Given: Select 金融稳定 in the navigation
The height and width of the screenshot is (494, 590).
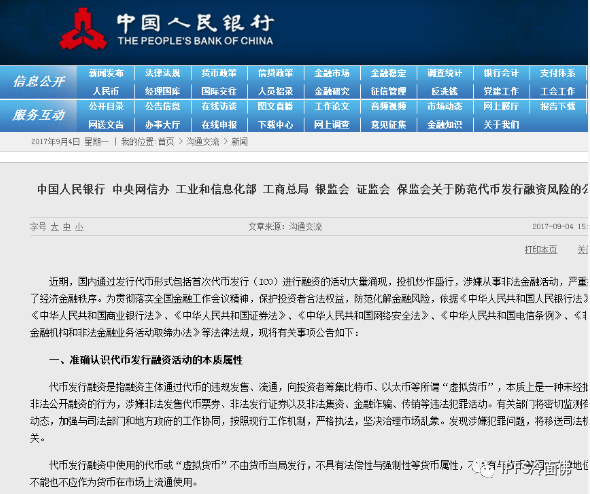Looking at the screenshot, I should pyautogui.click(x=388, y=73).
